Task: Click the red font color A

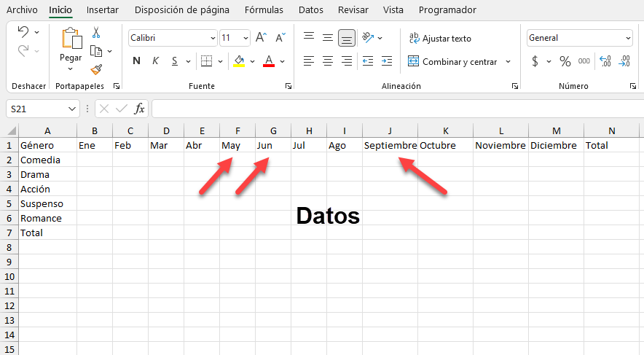Action: coord(269,61)
